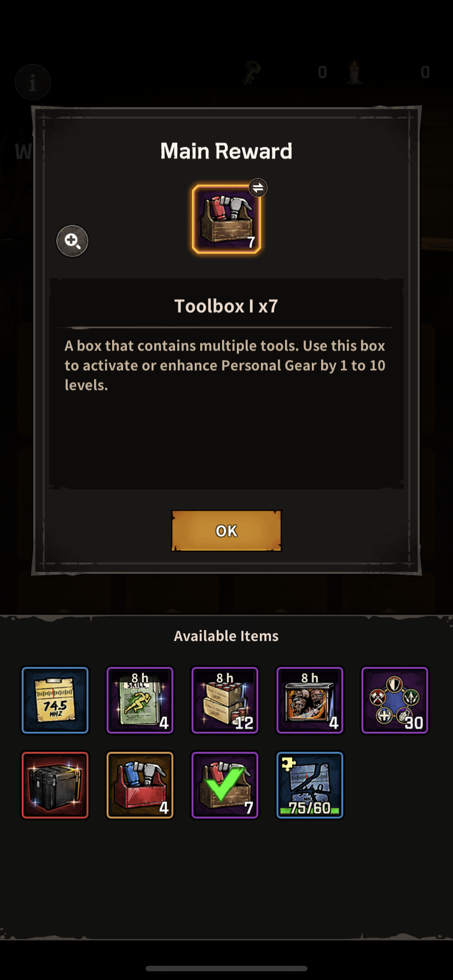The image size is (453, 980).
Task: Select the 8h supply crates item
Action: 225,700
